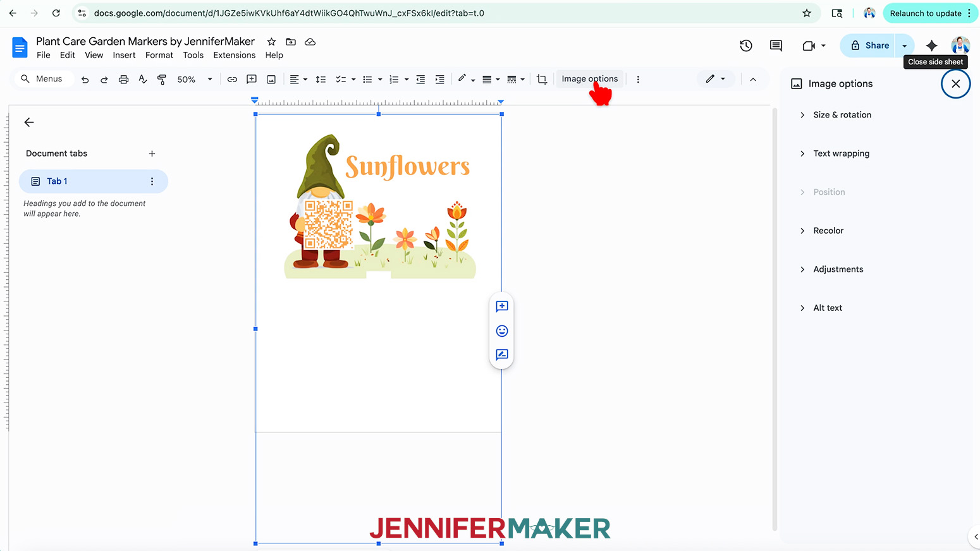
Task: Hide the menus with collapse caret
Action: point(753,80)
